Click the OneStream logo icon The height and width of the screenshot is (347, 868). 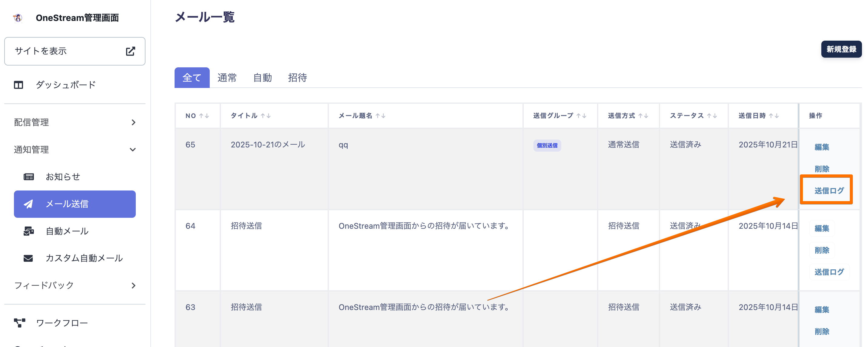coord(18,18)
